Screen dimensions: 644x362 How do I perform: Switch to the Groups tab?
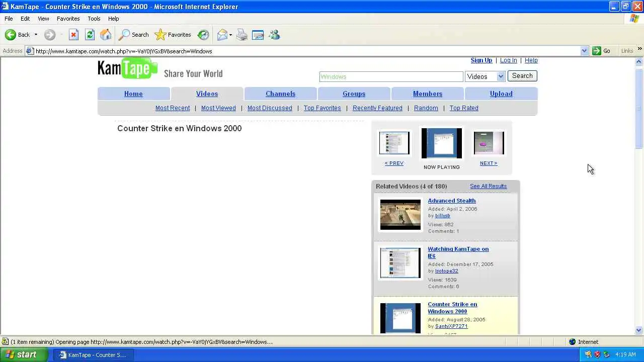(354, 94)
